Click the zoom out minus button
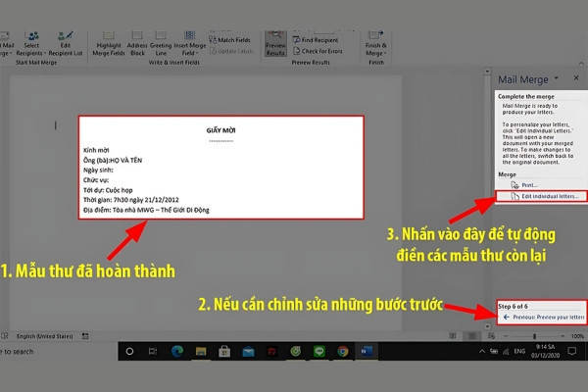This screenshot has width=588, height=392. coord(506,336)
